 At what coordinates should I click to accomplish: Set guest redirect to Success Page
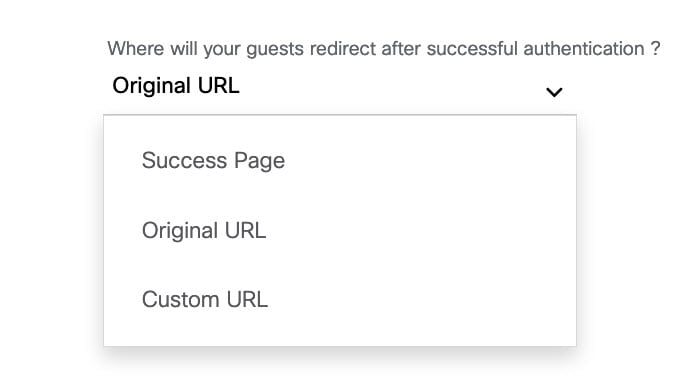click(340, 160)
